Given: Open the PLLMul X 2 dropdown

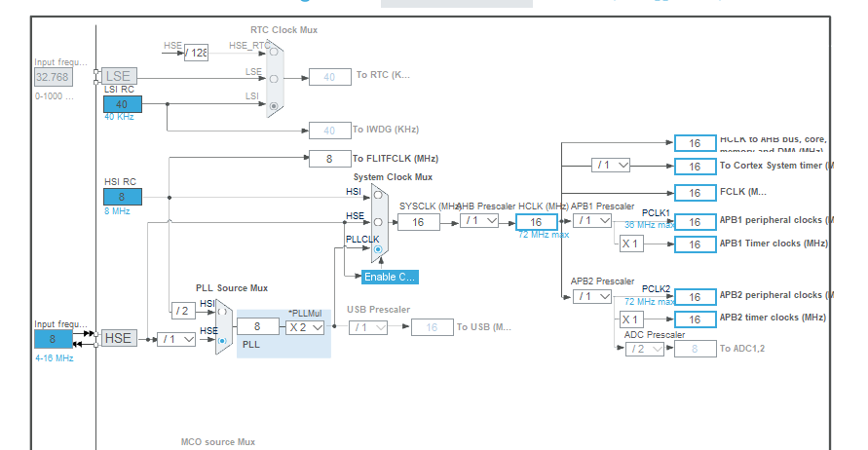Looking at the screenshot, I should pyautogui.click(x=305, y=327).
